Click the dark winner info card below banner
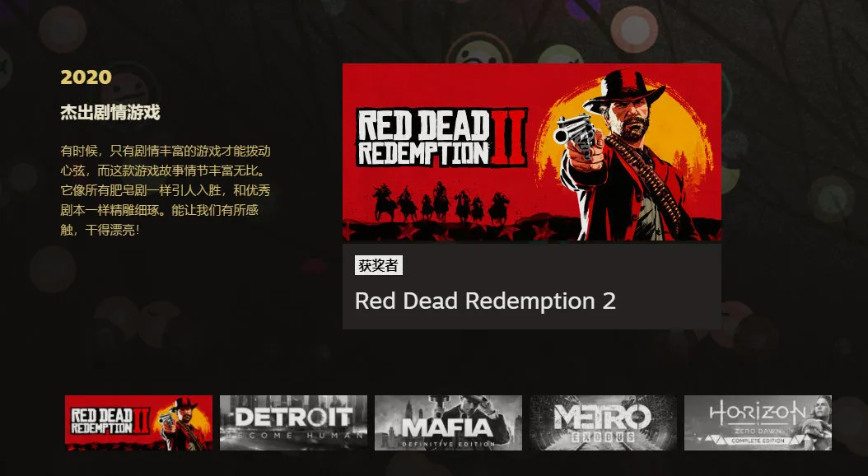This screenshot has height=476, width=868. pos(532,286)
